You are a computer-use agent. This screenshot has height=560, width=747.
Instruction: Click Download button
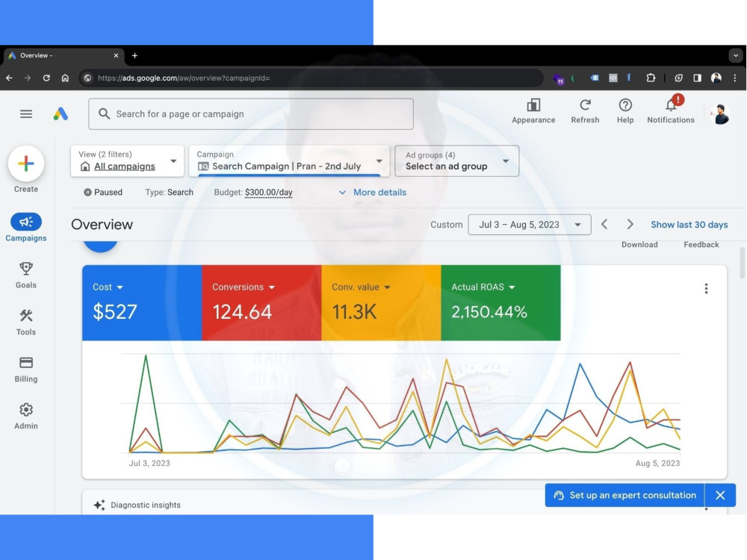pos(639,244)
